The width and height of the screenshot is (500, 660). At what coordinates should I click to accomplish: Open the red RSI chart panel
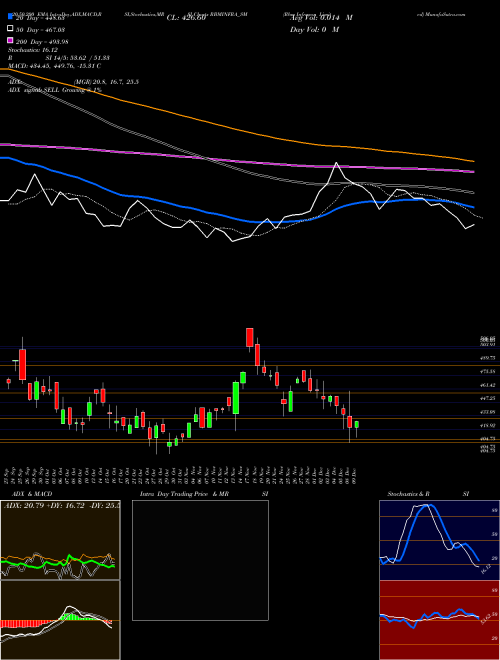click(439, 620)
